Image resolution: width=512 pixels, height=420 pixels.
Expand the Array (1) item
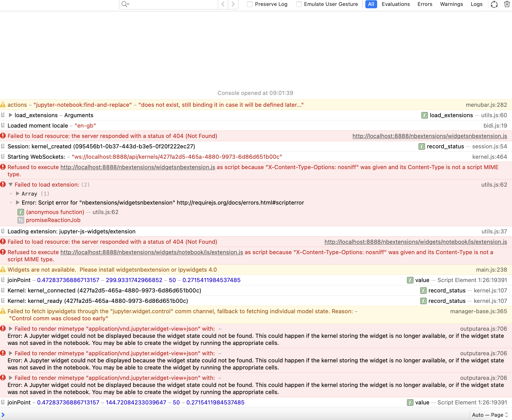click(x=17, y=193)
